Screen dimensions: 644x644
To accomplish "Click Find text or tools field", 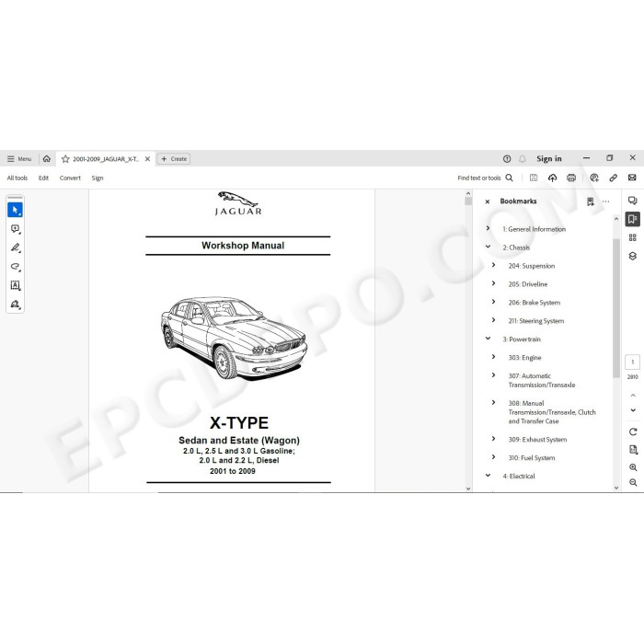I will (x=479, y=178).
